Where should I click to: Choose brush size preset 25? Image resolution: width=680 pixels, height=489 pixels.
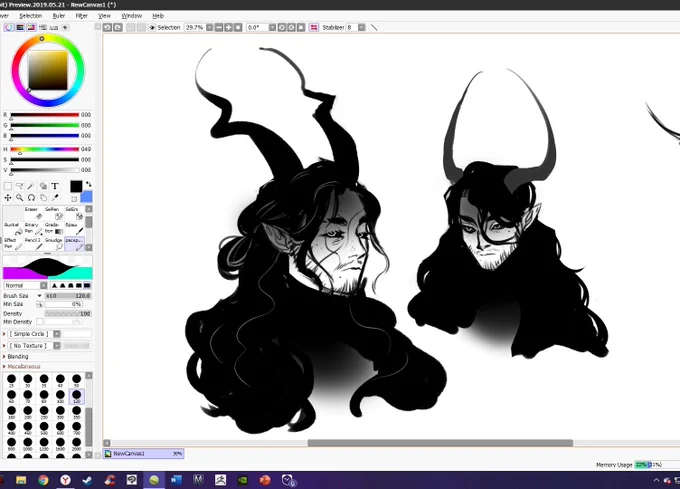click(11, 381)
